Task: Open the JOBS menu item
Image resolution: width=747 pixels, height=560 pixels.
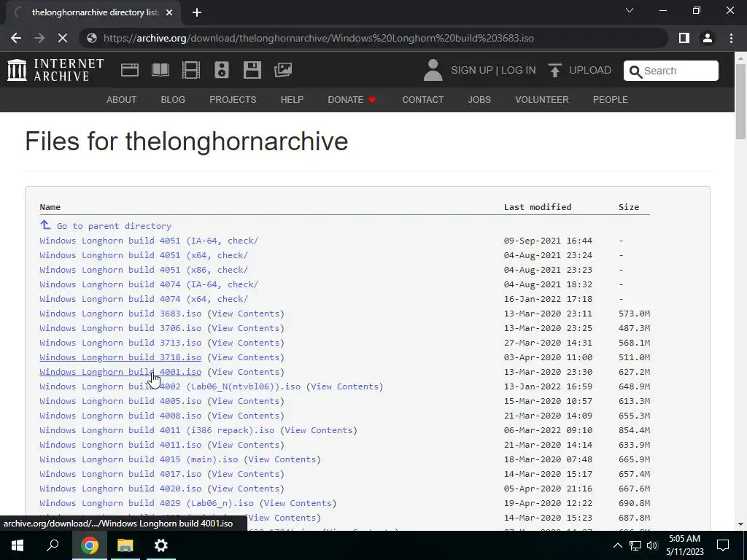Action: [x=479, y=99]
